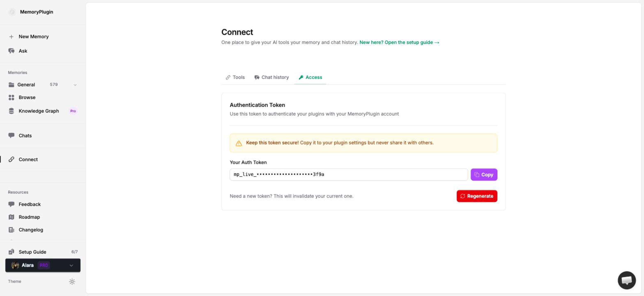The height and width of the screenshot is (296, 644).
Task: Click the plus icon for New Memory
Action: coord(11,37)
